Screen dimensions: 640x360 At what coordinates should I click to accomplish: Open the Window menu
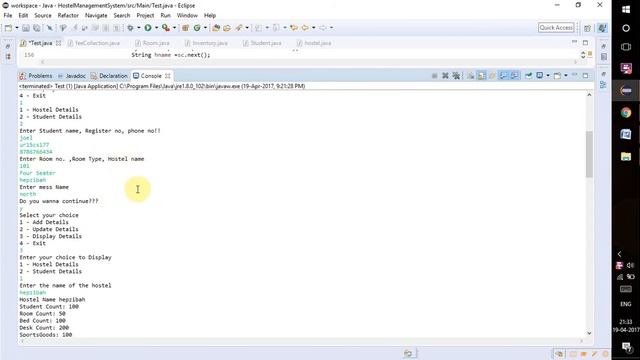point(187,16)
